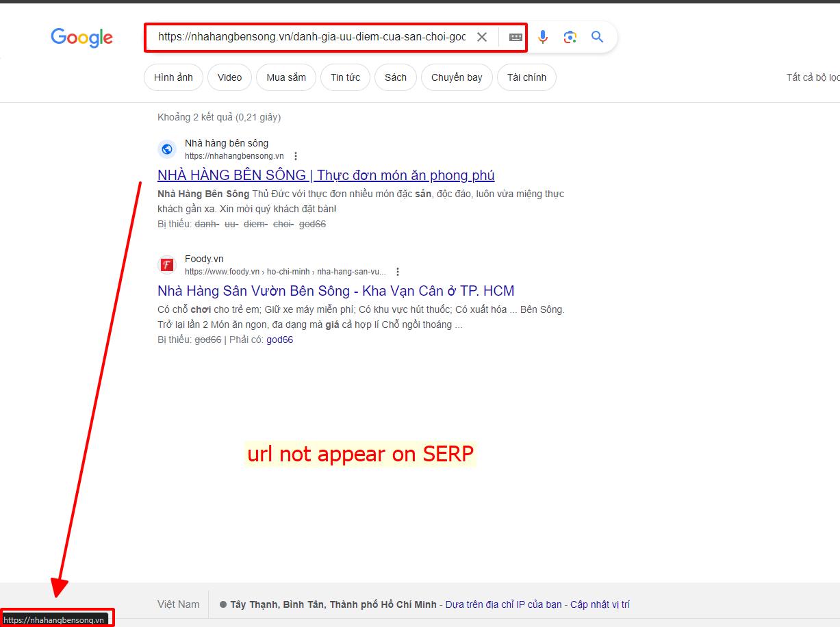The width and height of the screenshot is (840, 627).
Task: Open Nhà Hàng Sân Vườn Bên Sông result
Action: [335, 291]
